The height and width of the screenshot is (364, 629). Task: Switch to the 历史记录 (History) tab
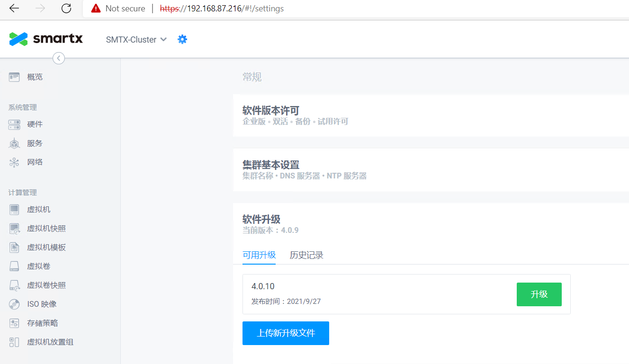pos(306,255)
